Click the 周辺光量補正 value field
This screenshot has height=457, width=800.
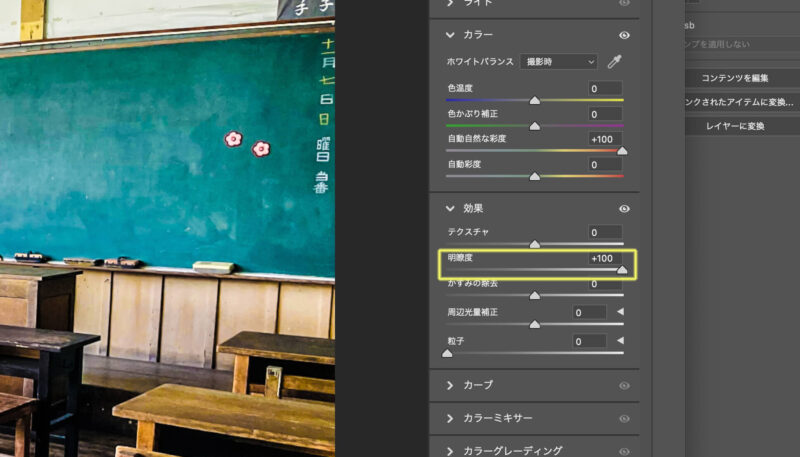pyautogui.click(x=589, y=312)
